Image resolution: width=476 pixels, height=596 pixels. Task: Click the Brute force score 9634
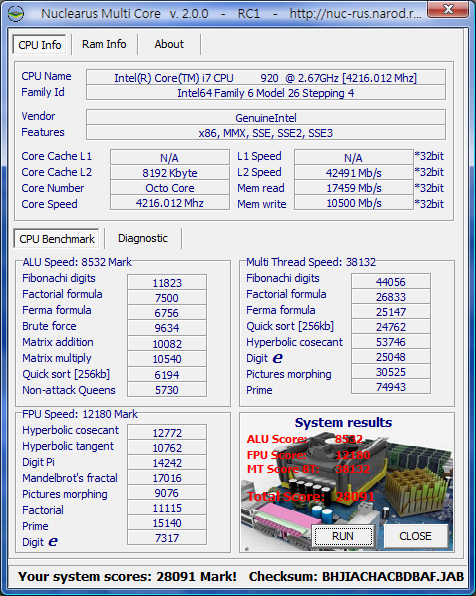167,328
